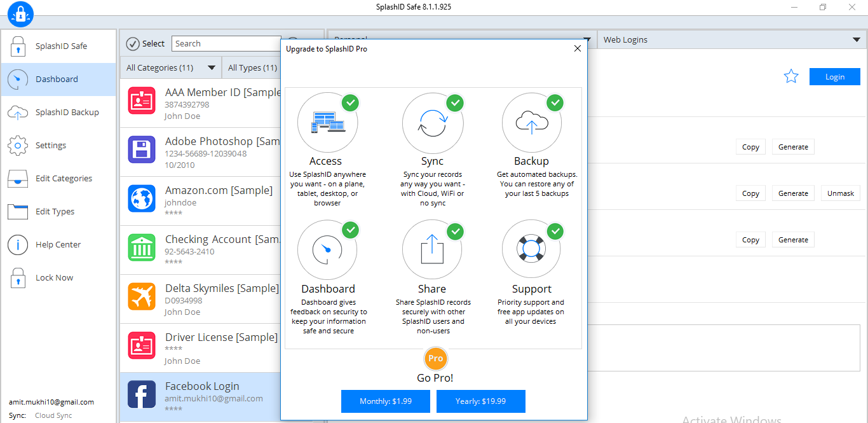868x423 pixels.
Task: Focus the Search input field
Action: point(226,43)
